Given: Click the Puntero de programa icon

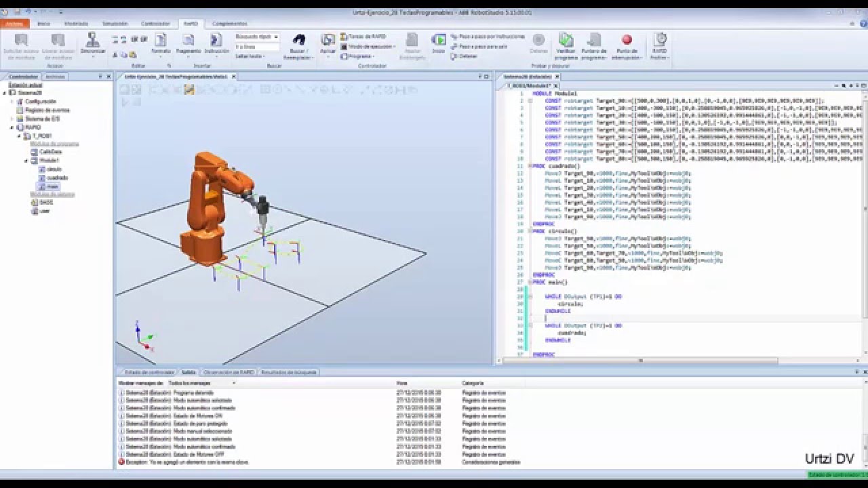Looking at the screenshot, I should (594, 40).
